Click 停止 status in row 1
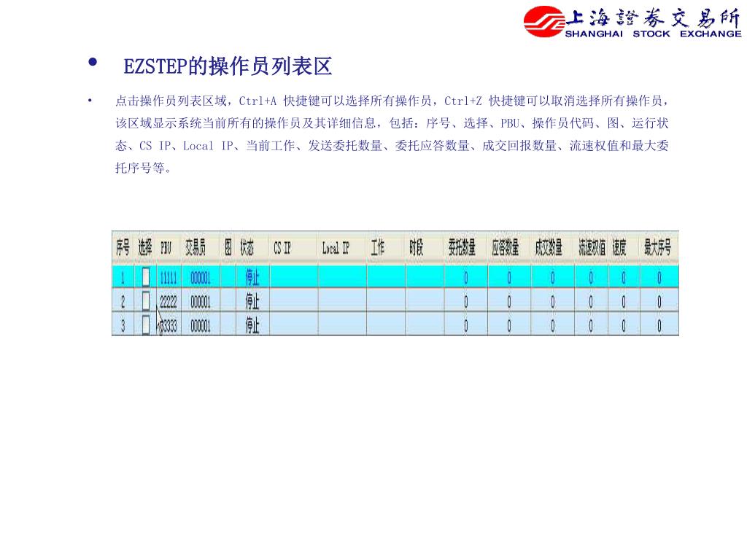 tap(252, 278)
